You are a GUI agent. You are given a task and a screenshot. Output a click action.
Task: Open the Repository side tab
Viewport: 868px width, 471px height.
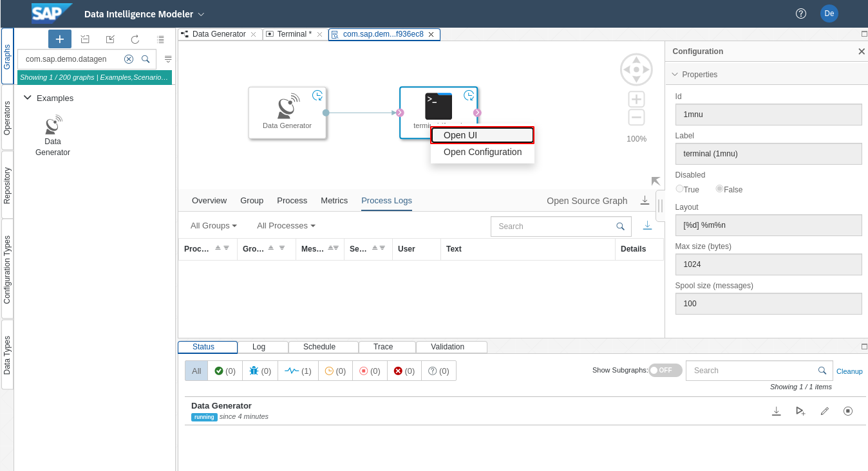point(7,185)
